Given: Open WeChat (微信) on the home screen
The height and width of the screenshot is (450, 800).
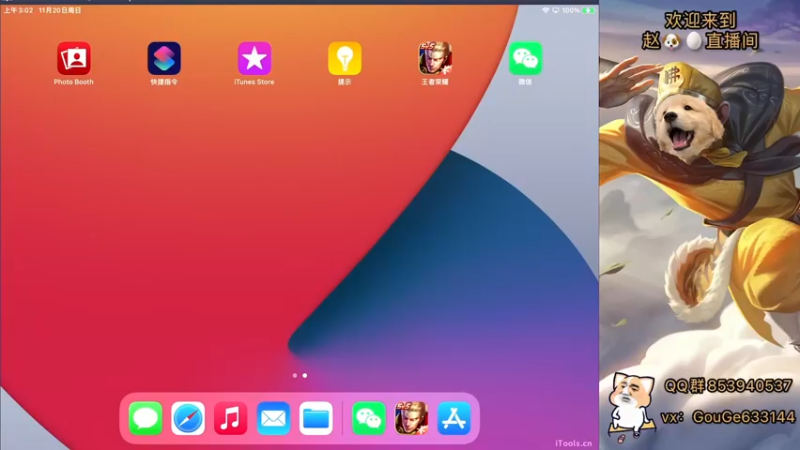Looking at the screenshot, I should point(525,58).
